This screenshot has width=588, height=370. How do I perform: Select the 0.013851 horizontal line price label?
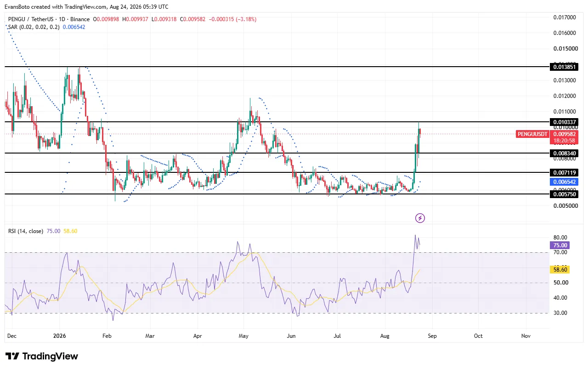click(x=564, y=67)
